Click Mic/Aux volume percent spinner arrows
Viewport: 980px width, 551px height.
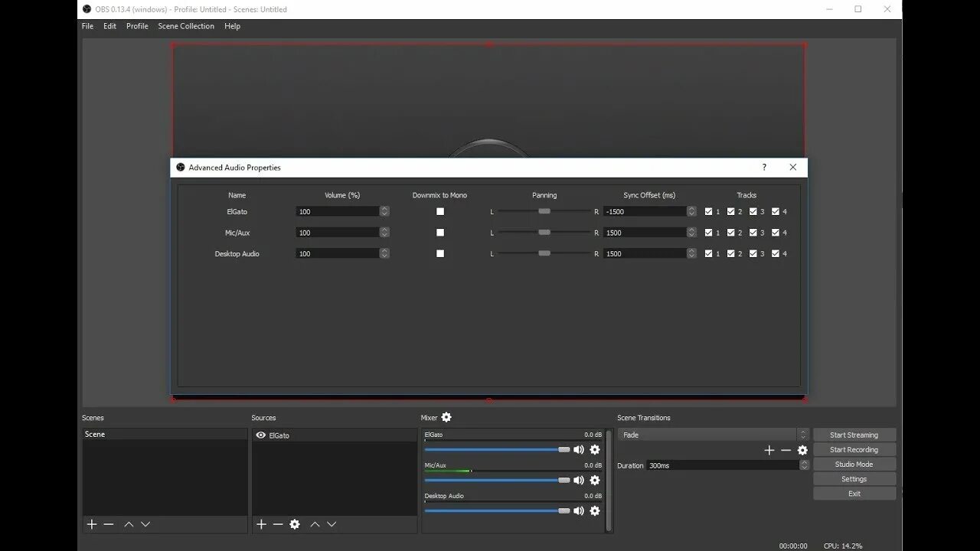tap(384, 232)
